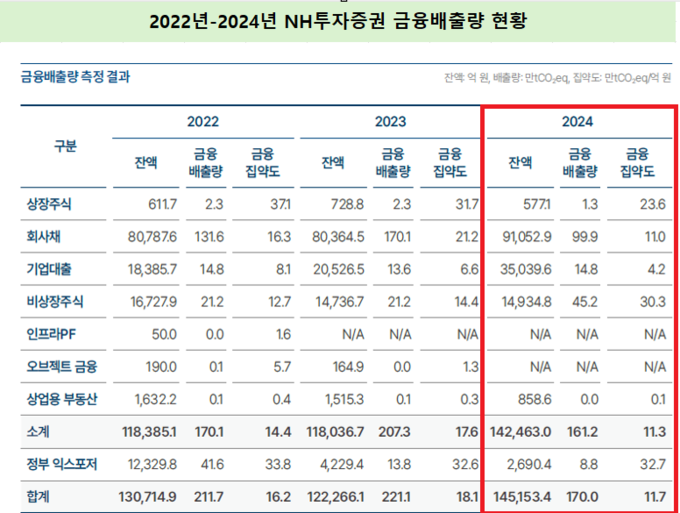This screenshot has width=680, height=513.
Task: Select the '합계' total row label
Action: coord(38,497)
